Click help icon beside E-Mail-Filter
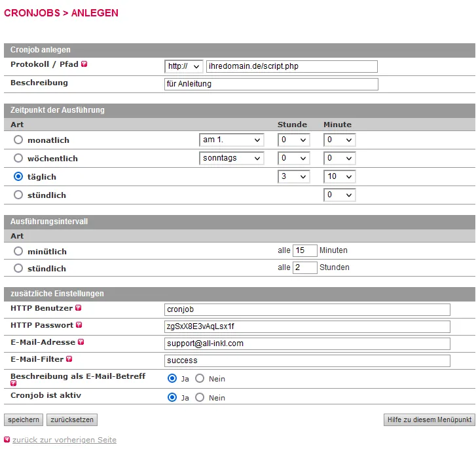The height and width of the screenshot is (449, 476). point(69,359)
